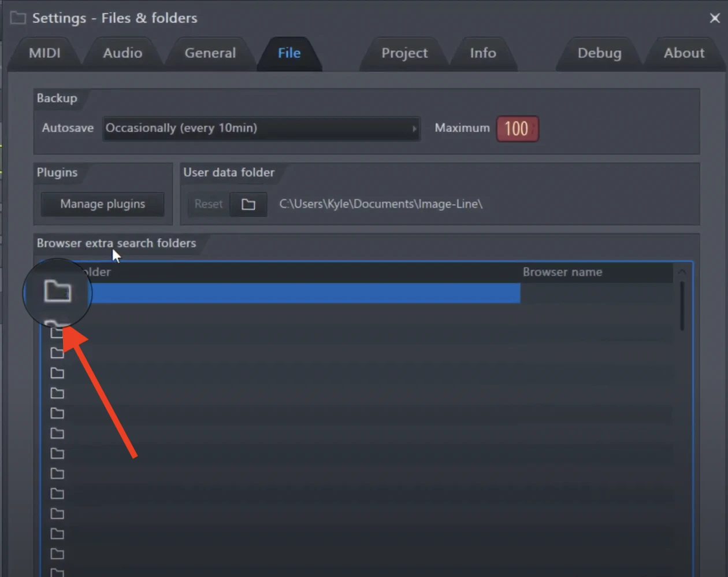Show the Debug tab
Viewport: 728px width, 577px height.
click(x=599, y=53)
